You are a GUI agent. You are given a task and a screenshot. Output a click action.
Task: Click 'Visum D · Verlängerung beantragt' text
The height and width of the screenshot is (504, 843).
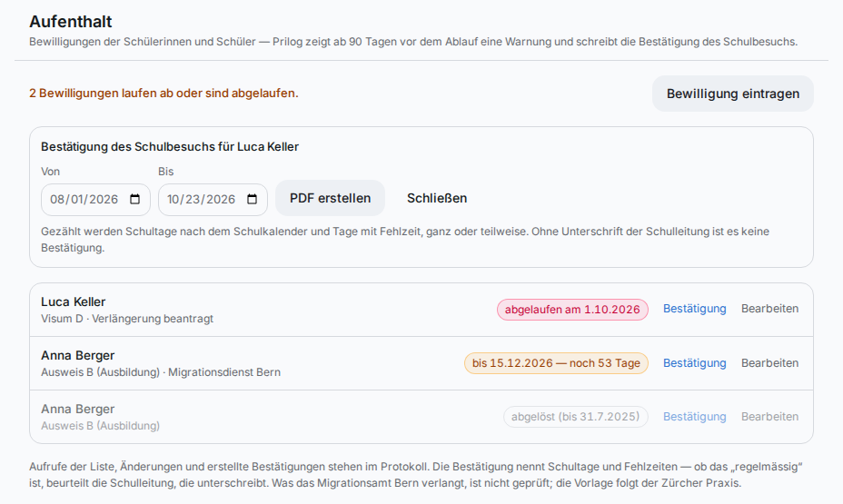click(127, 319)
